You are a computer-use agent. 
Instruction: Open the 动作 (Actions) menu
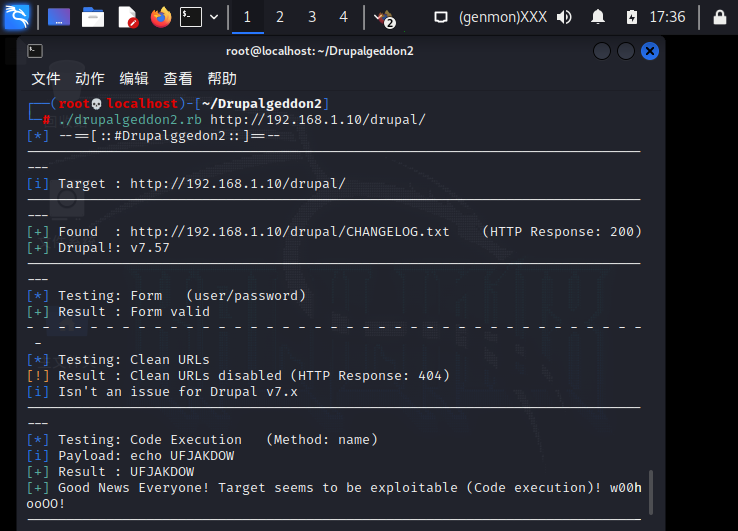tap(90, 79)
